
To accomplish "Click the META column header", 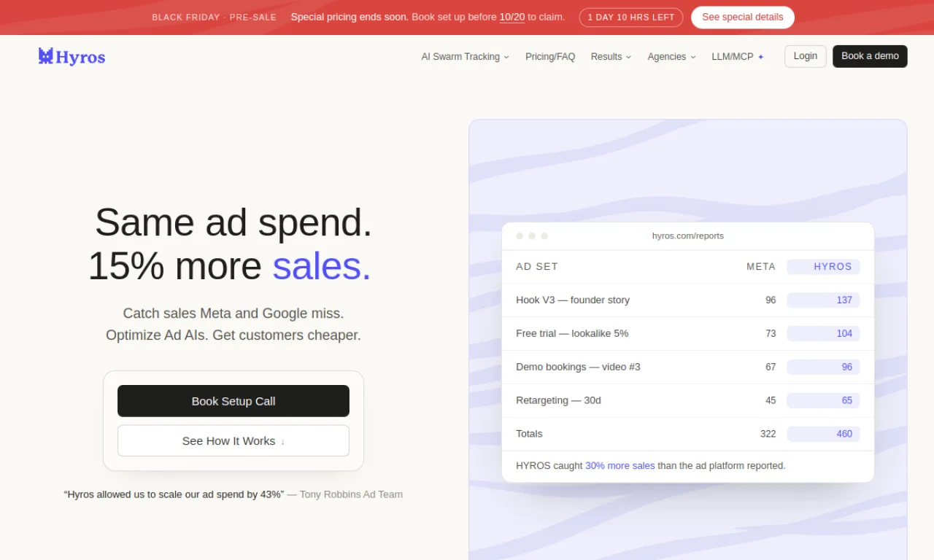I will point(761,267).
